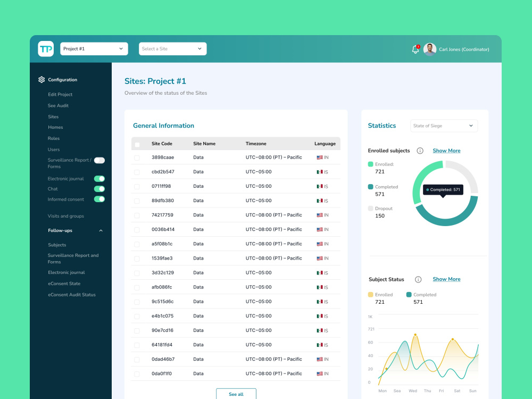
Task: Click the TP logo icon
Action: point(46,49)
